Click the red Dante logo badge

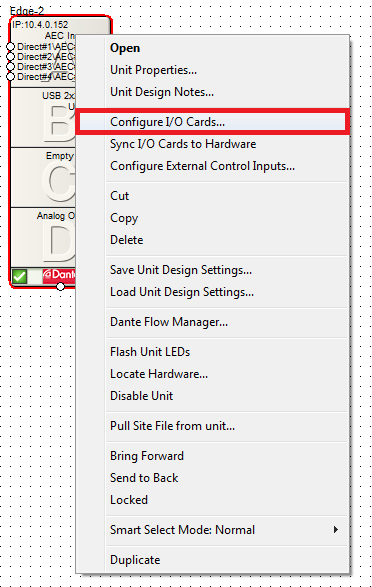click(x=59, y=276)
